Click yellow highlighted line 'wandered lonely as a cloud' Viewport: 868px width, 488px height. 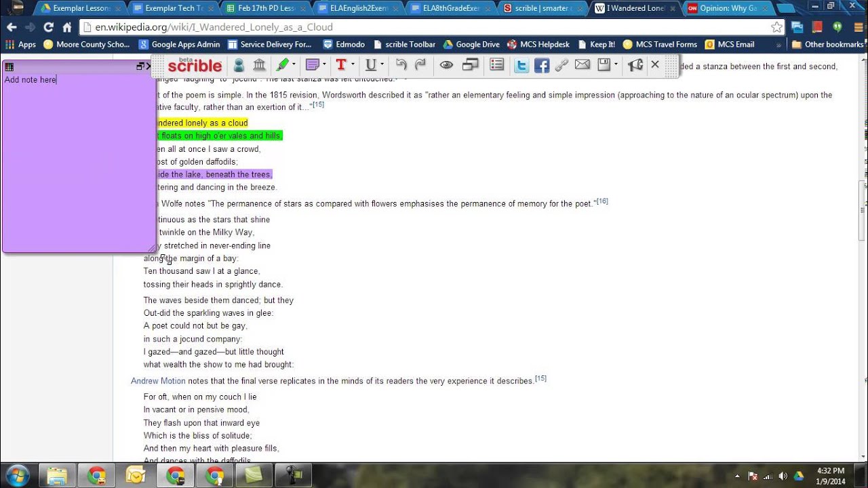(202, 123)
